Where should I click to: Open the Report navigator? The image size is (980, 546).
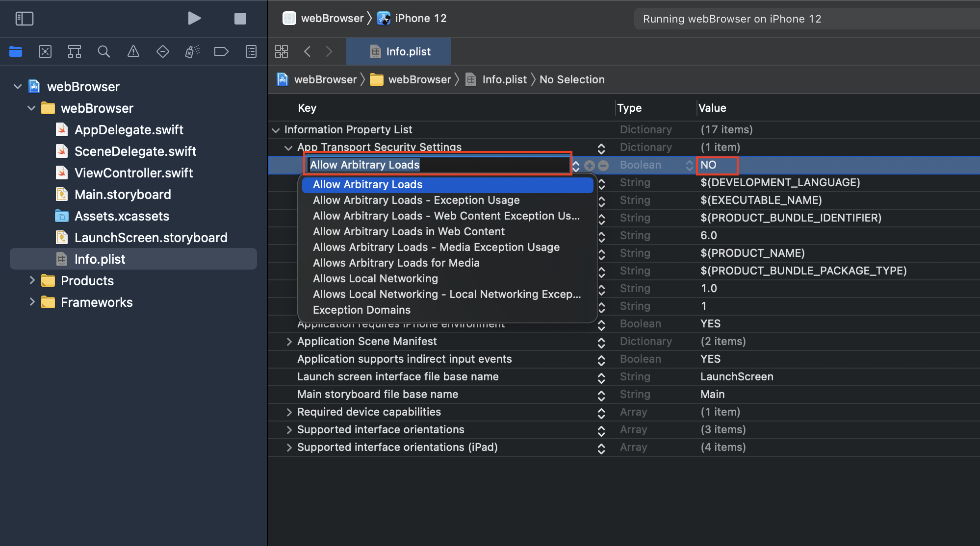[x=251, y=51]
